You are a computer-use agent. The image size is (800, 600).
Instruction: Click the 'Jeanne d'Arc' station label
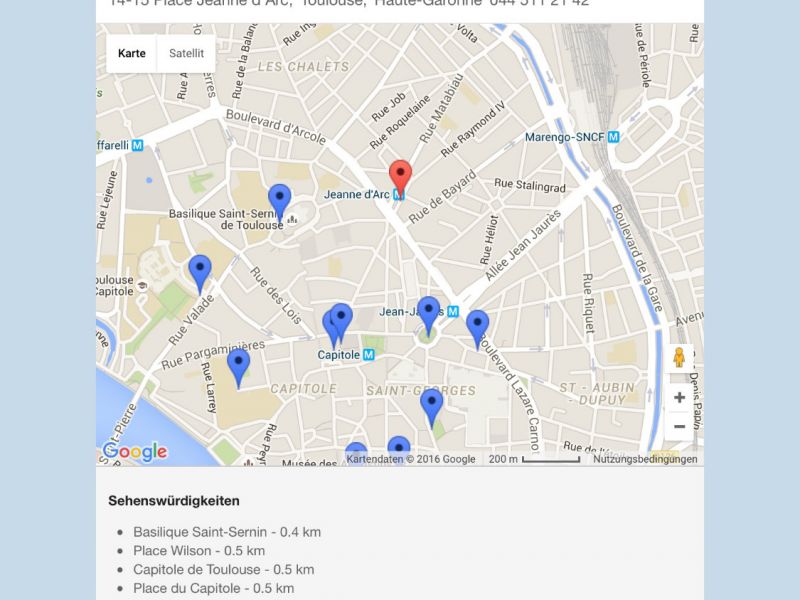tap(357, 194)
